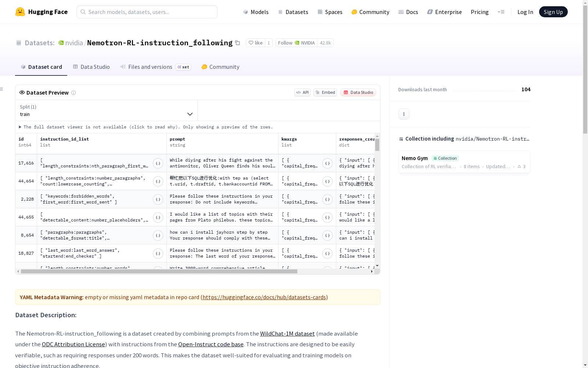Expand kwargs cell in row 17,616
Screen dimensions: 588x368
point(327,163)
